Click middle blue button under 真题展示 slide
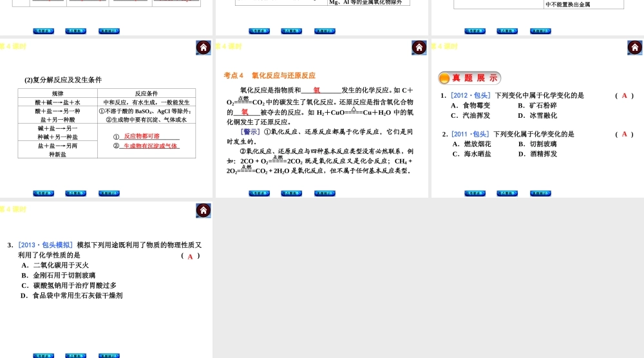 [507, 193]
